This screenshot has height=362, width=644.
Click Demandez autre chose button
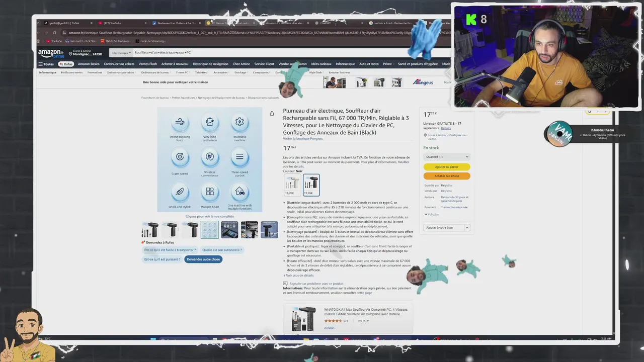tap(203, 259)
